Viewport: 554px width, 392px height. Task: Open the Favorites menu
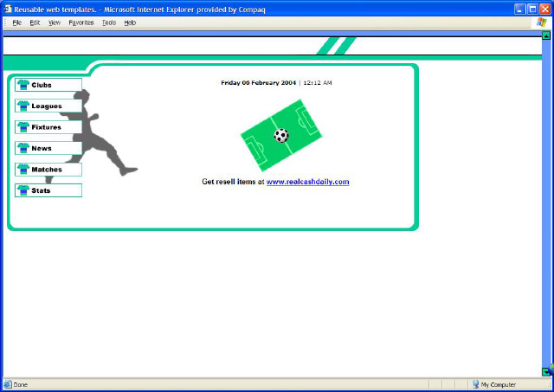[x=81, y=22]
